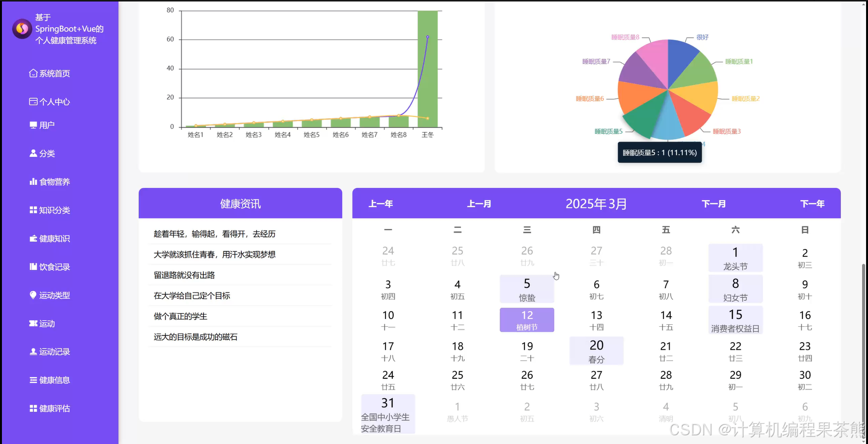This screenshot has width=868, height=444.
Task: Select March 30 初二 date
Action: point(805,380)
